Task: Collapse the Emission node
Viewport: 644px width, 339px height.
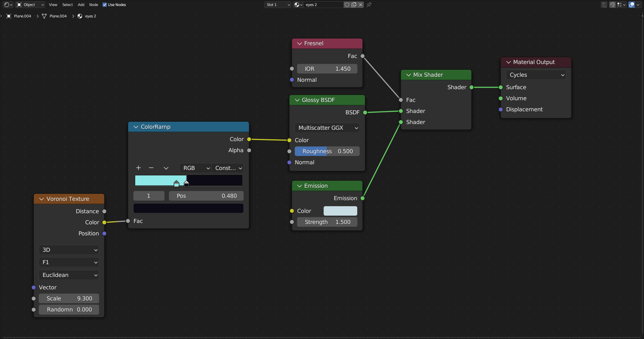Action: click(x=300, y=186)
